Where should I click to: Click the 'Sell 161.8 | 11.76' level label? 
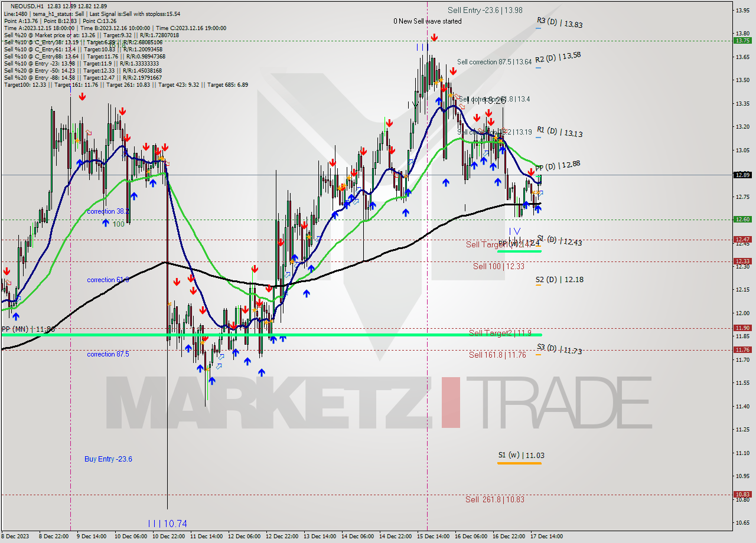click(x=497, y=355)
